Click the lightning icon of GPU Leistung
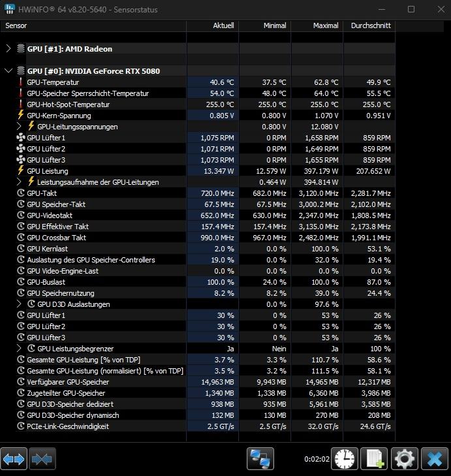 (x=21, y=171)
